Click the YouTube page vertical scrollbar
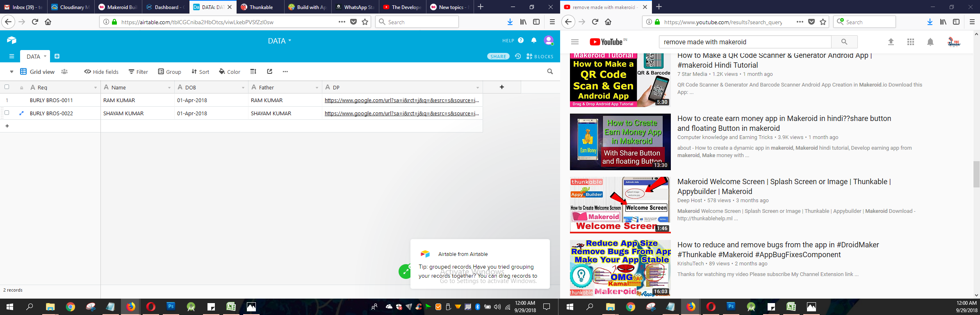Screen dimensions: 980x315 point(976,174)
